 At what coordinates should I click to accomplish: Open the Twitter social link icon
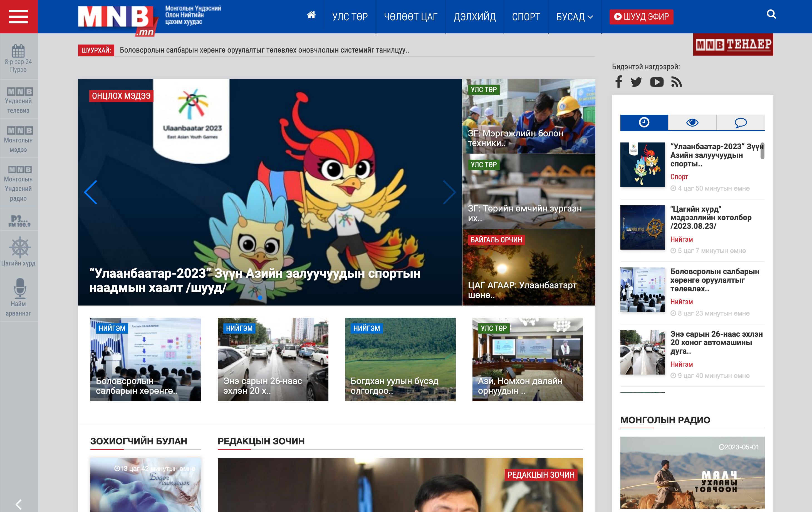coord(636,82)
